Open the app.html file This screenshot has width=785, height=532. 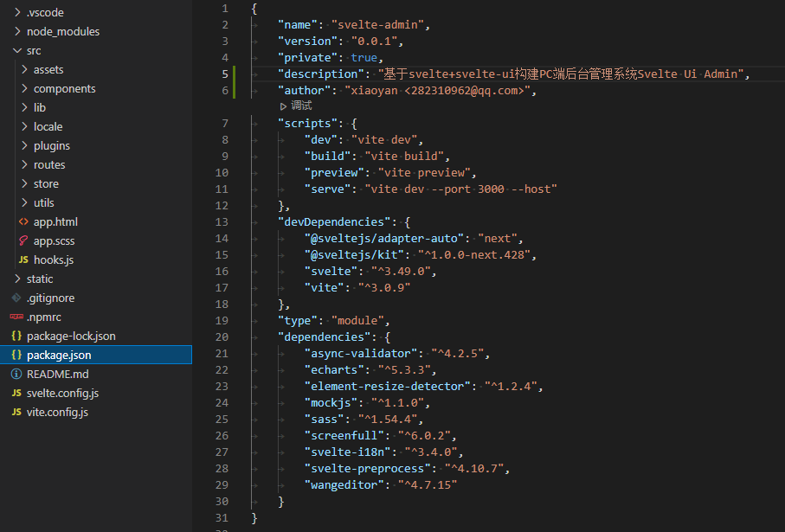click(55, 221)
